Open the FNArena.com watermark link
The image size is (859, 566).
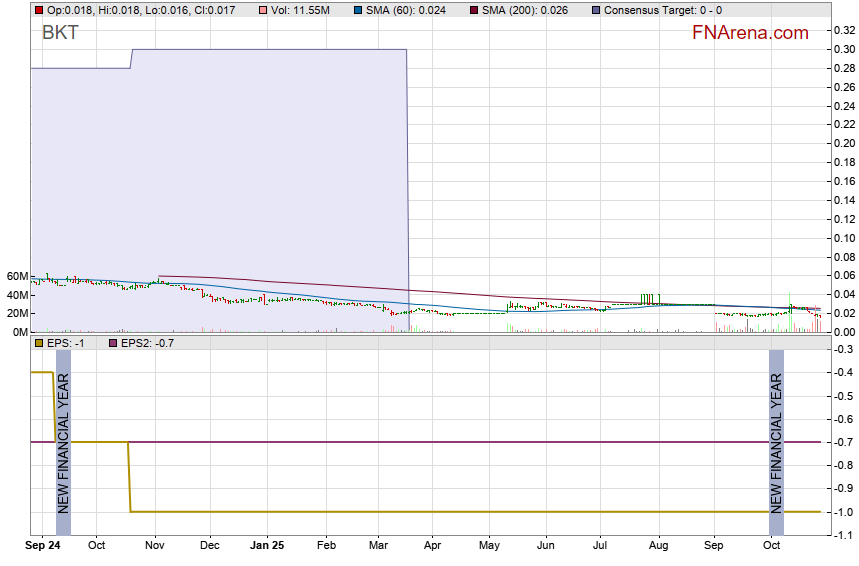[x=750, y=33]
